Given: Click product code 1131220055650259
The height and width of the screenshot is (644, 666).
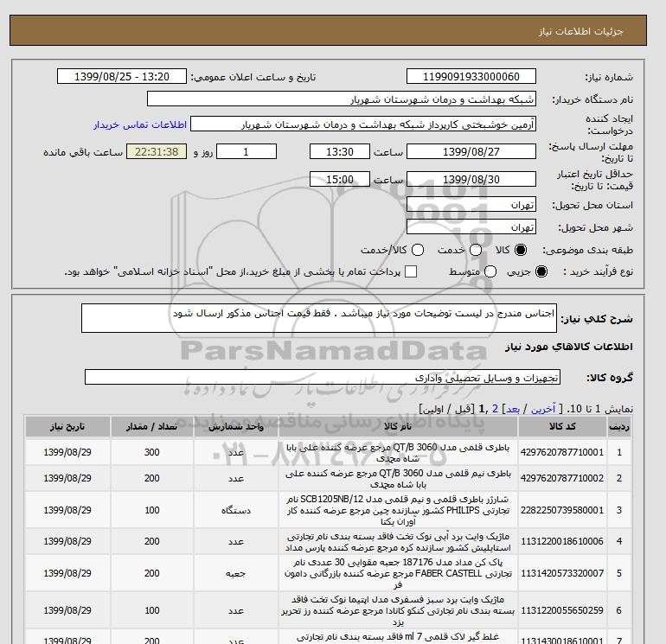Looking at the screenshot, I should pos(562,610).
